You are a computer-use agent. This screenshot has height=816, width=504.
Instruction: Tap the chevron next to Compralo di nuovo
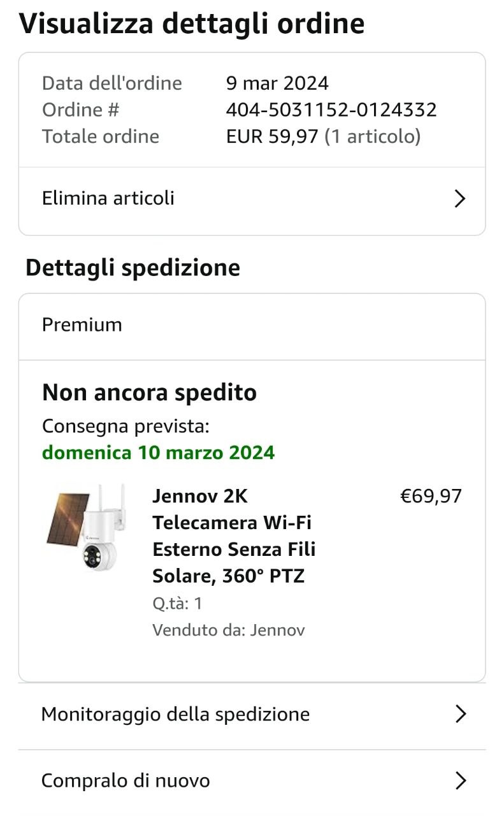point(461,780)
